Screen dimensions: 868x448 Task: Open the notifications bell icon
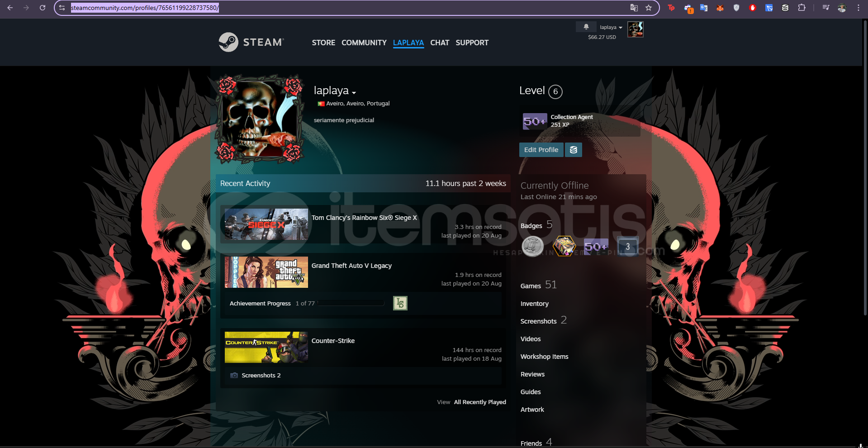[586, 27]
